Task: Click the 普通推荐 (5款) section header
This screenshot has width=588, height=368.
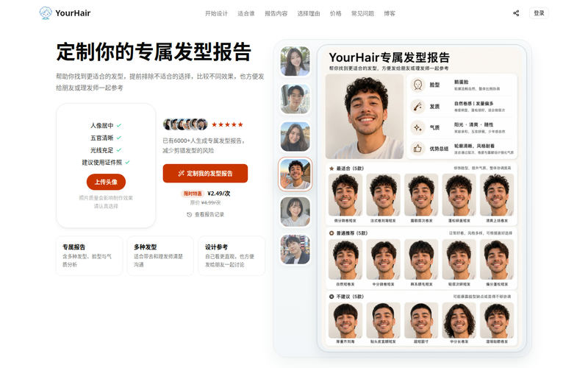Action: 352,233
